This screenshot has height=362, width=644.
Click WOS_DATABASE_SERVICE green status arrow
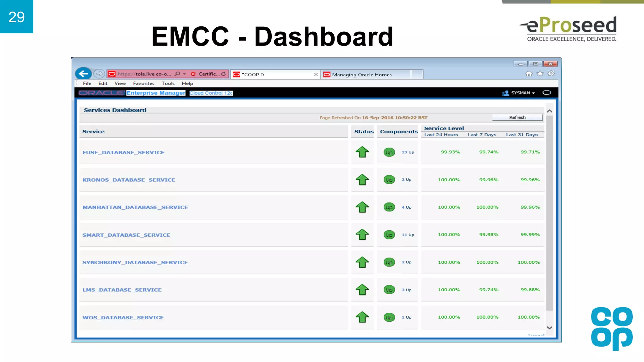coord(362,317)
